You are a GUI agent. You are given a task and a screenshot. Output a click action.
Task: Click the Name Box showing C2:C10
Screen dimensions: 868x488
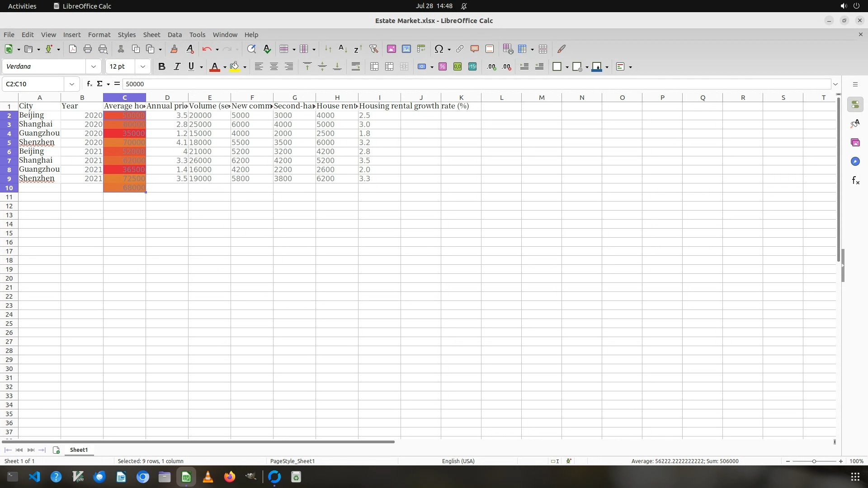coord(34,84)
